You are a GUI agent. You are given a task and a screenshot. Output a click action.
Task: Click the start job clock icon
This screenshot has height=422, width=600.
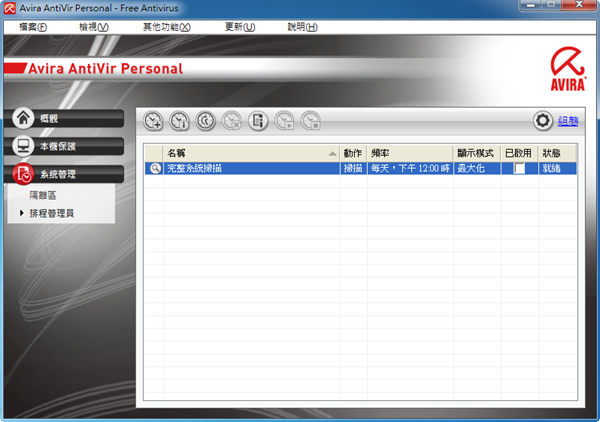284,121
